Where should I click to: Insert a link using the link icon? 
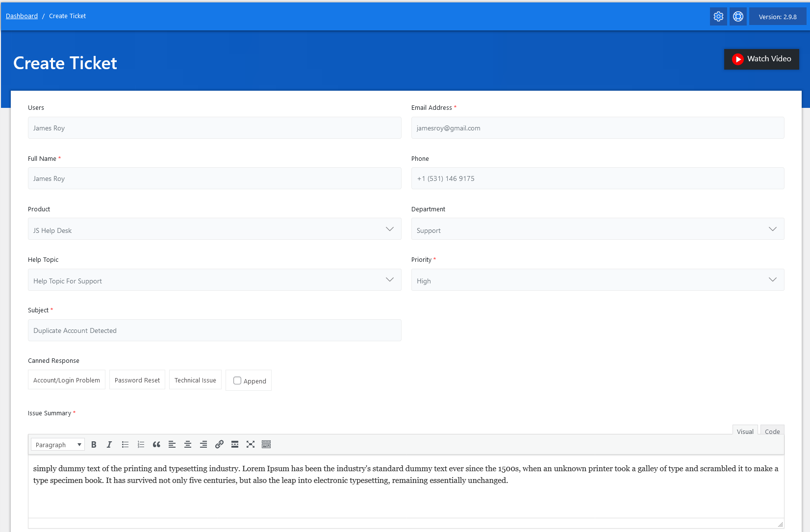[219, 445]
